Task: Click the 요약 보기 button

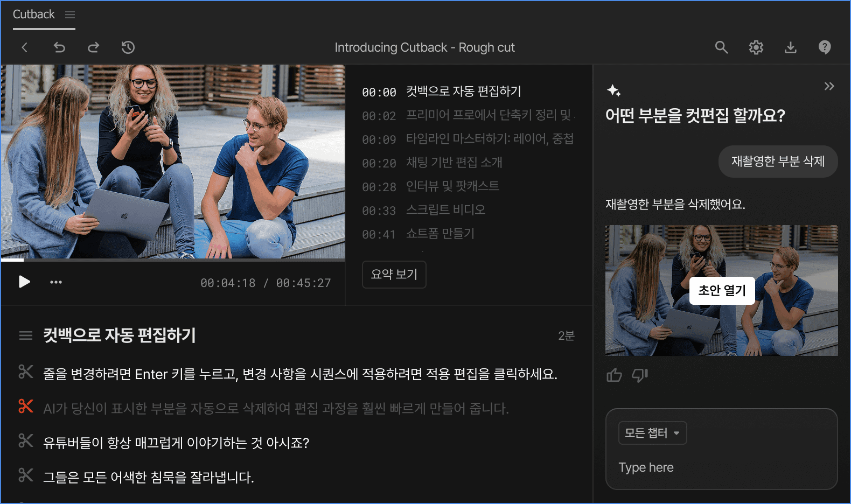Action: pyautogui.click(x=394, y=275)
